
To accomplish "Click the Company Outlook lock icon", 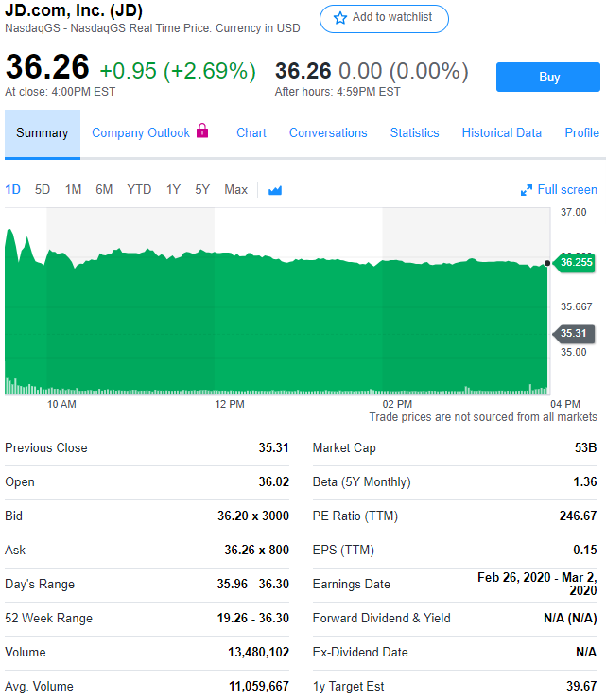I will tap(202, 131).
